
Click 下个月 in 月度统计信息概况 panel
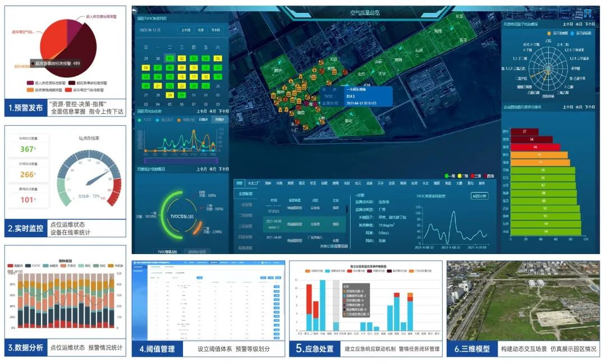coord(223,169)
